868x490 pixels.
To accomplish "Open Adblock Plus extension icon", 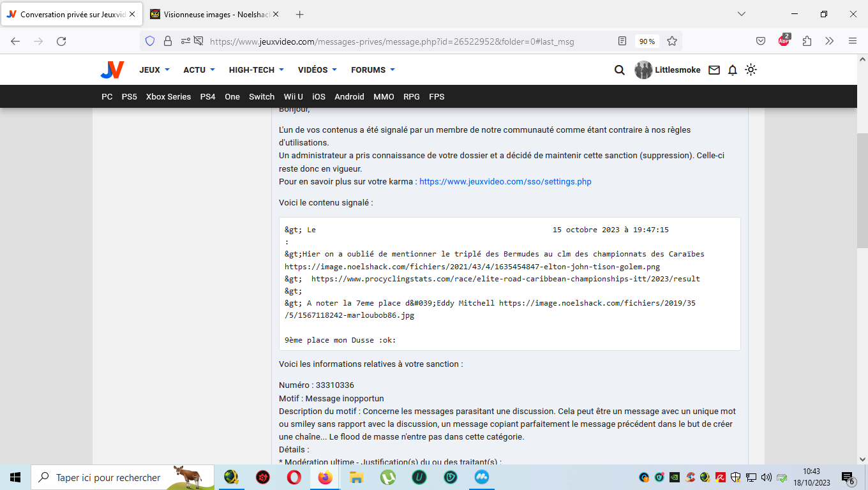I will 784,41.
